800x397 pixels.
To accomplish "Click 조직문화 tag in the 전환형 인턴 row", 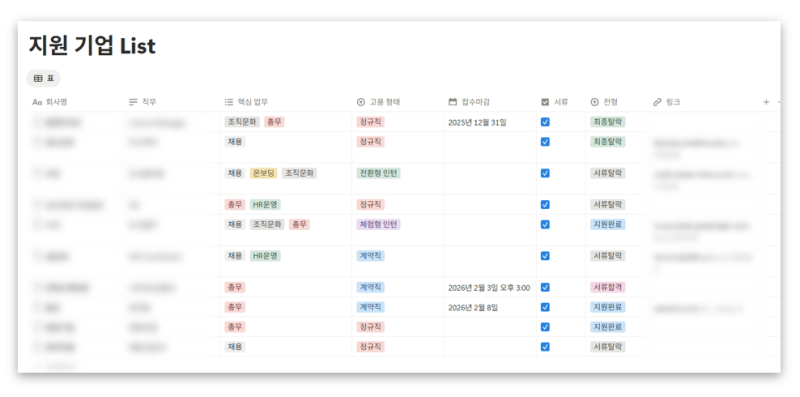I will click(x=299, y=173).
